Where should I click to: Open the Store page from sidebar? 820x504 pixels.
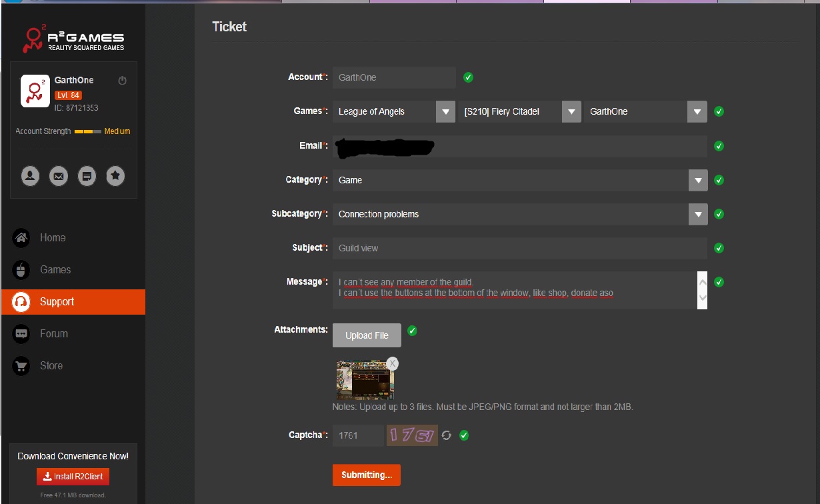51,366
